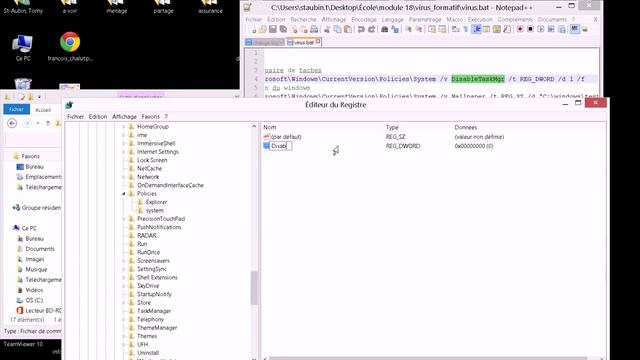This screenshot has width=640, height=360.
Task: Click the Undo icon in Notepad++ toolbar
Action: tap(361, 29)
